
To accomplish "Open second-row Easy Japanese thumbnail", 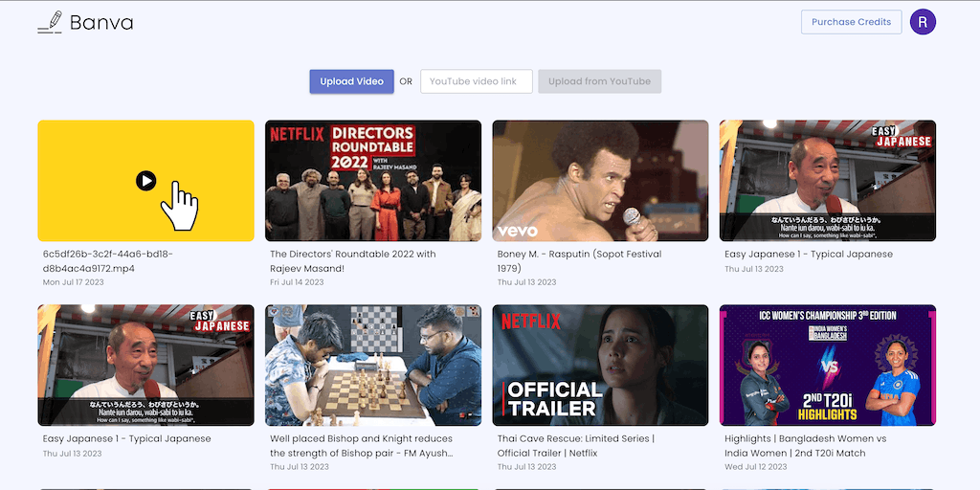I will coord(145,365).
